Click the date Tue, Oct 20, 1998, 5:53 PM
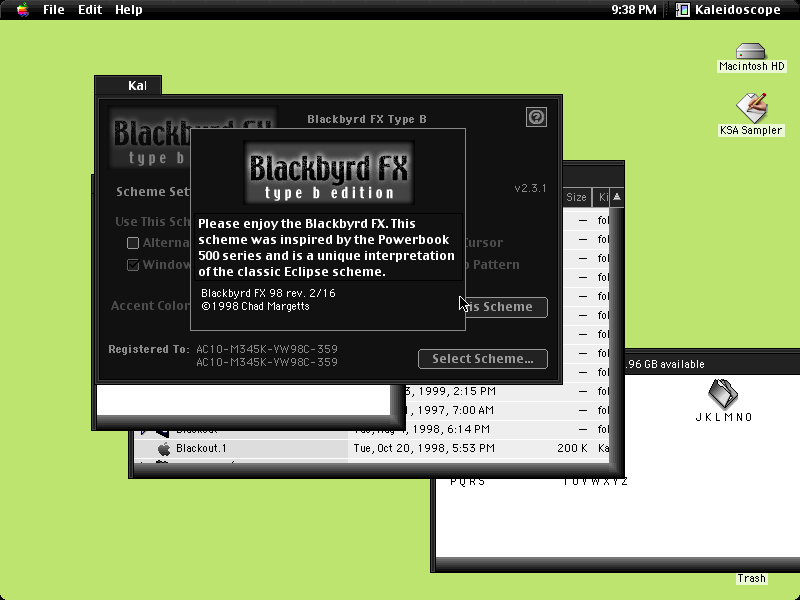This screenshot has width=800, height=600. pos(424,448)
